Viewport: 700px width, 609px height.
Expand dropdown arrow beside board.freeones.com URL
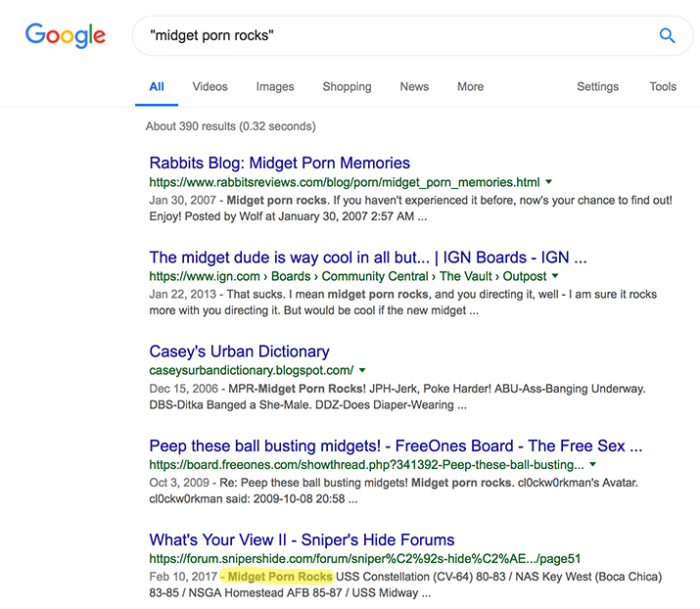pos(593,464)
